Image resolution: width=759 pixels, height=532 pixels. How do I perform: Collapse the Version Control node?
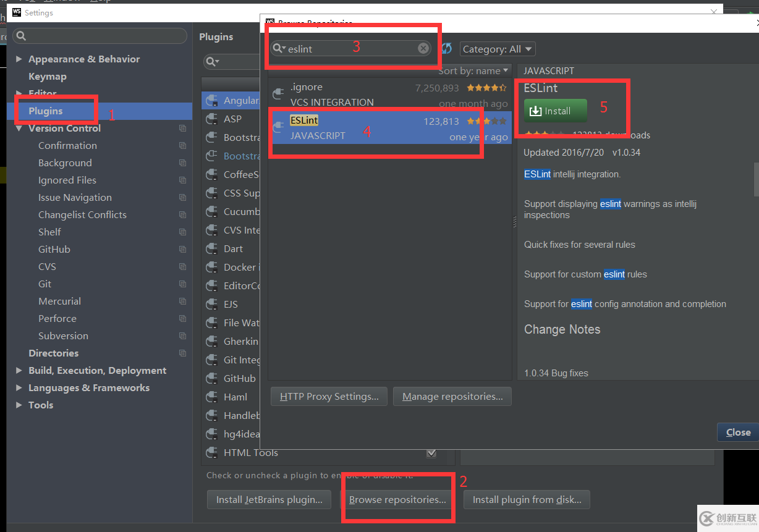(19, 129)
